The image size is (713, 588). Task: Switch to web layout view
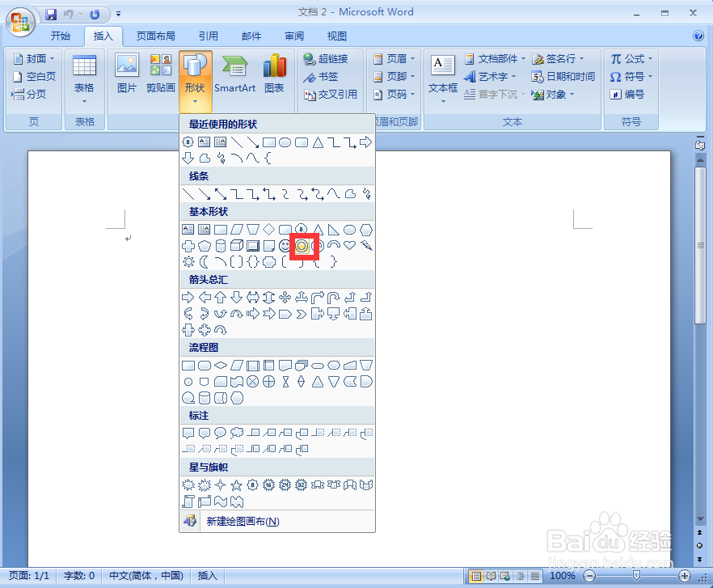[x=505, y=576]
